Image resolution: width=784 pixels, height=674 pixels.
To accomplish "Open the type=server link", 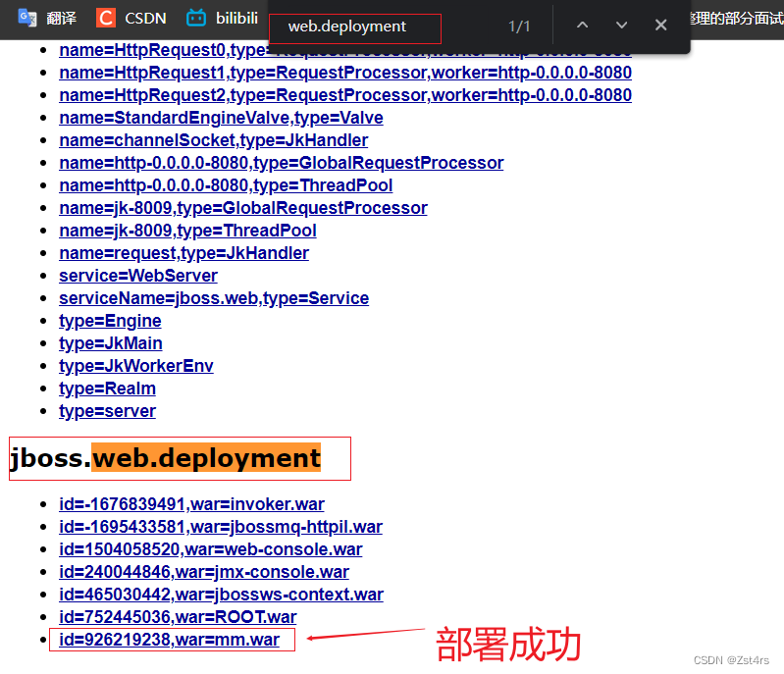I will [107, 411].
